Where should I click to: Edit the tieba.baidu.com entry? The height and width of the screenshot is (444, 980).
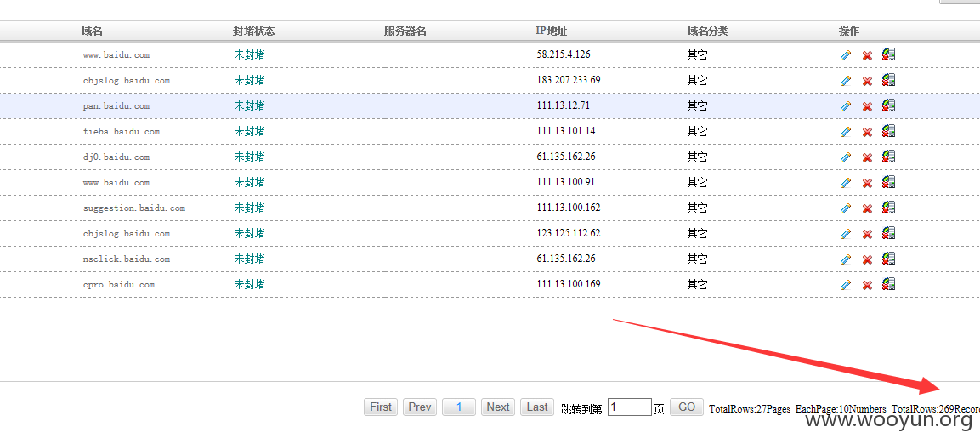[x=846, y=132]
